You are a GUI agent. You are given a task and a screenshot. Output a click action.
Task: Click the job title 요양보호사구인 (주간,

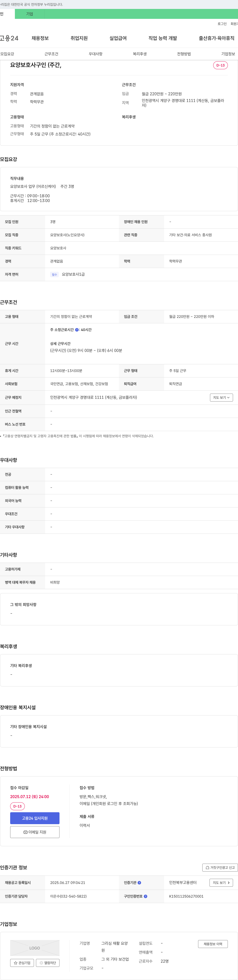[x=36, y=65]
